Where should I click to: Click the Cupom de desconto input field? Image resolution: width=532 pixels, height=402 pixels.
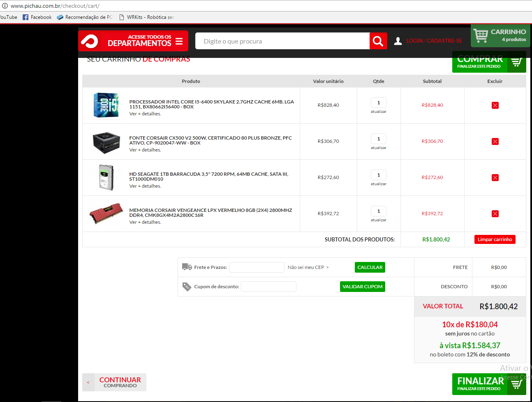268,287
